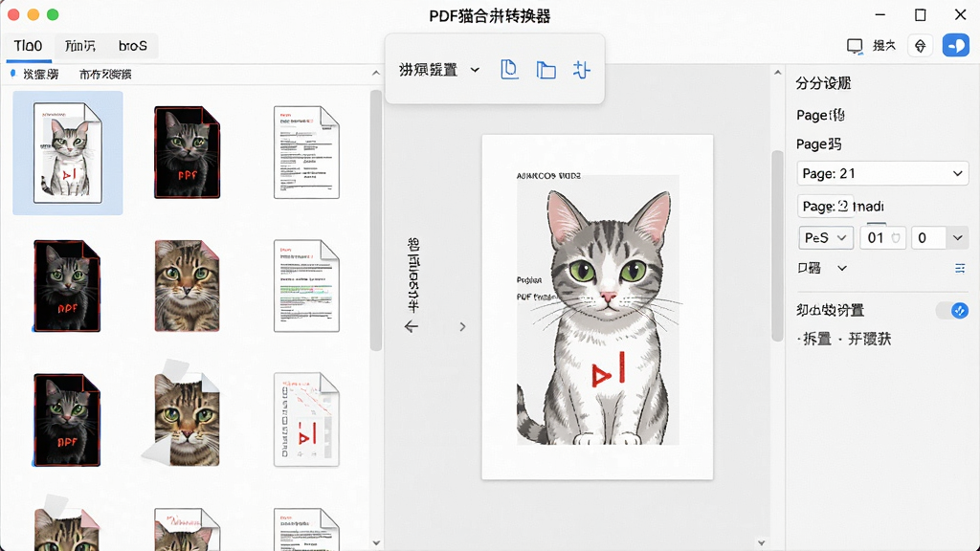
Task: Click the crop/split icon in floating toolbar
Action: coord(581,70)
